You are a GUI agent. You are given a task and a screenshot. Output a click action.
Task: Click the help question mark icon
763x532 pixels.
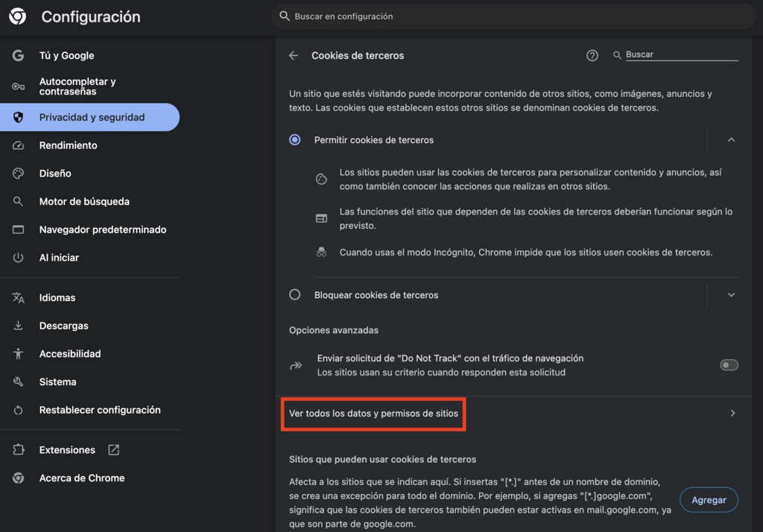point(592,54)
